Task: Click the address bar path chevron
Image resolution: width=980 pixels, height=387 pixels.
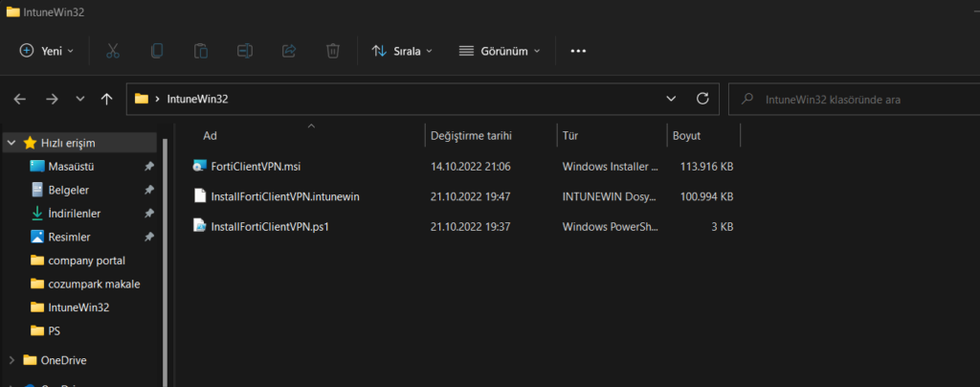Action: coord(158,99)
